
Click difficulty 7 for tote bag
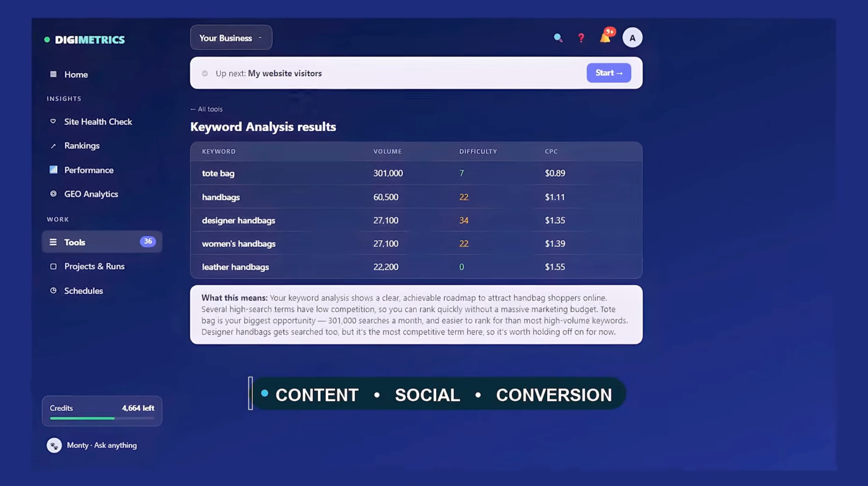tap(461, 173)
